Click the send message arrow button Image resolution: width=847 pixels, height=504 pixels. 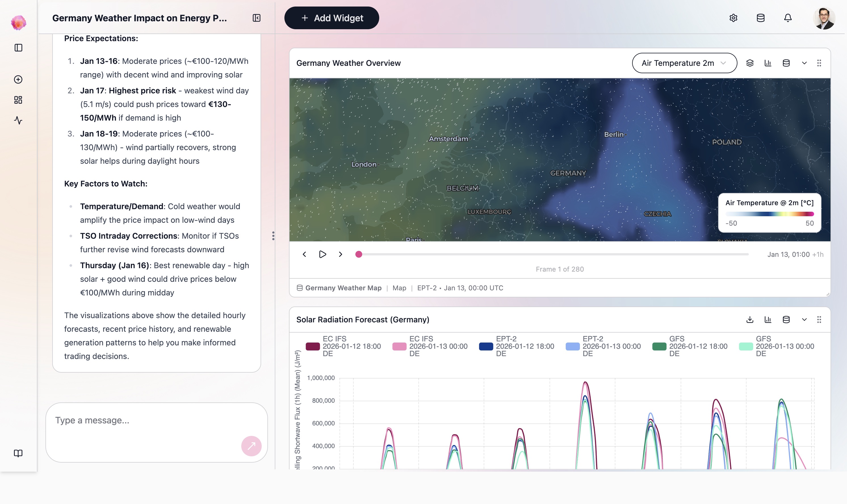251,446
